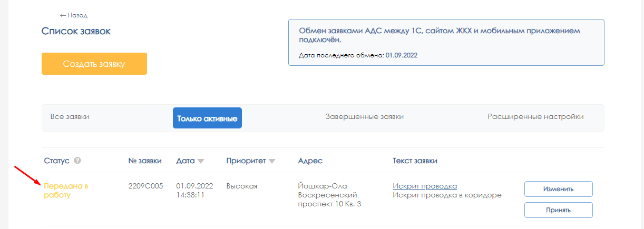
Task: Go back using the Назад link
Action: (x=74, y=15)
